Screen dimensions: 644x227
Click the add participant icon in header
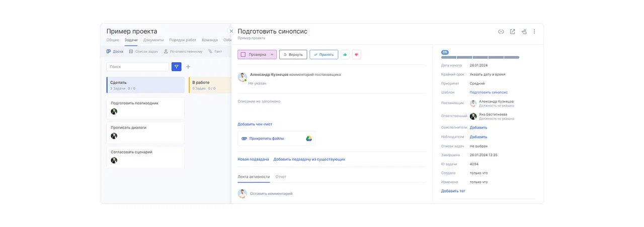tap(524, 32)
